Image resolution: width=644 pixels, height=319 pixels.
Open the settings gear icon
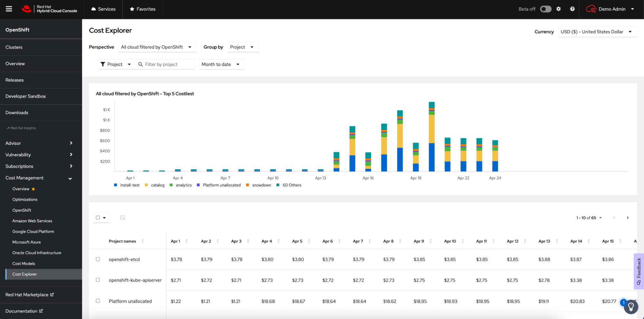(x=559, y=9)
